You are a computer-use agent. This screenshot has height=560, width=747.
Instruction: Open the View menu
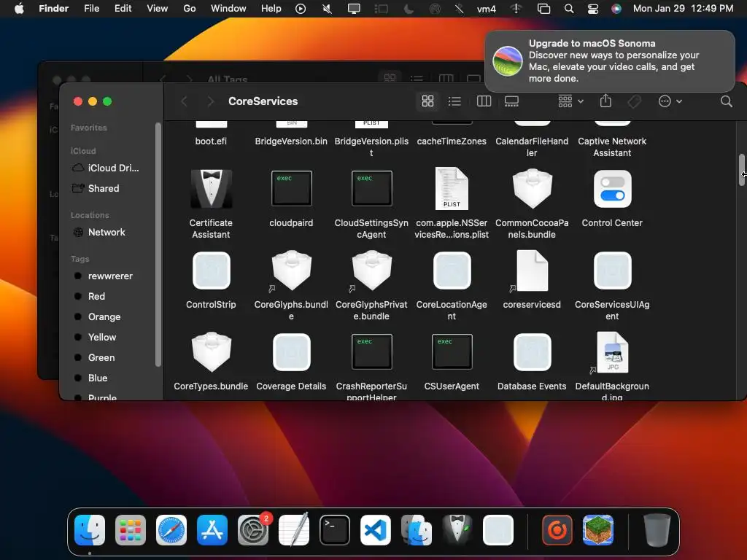(158, 9)
